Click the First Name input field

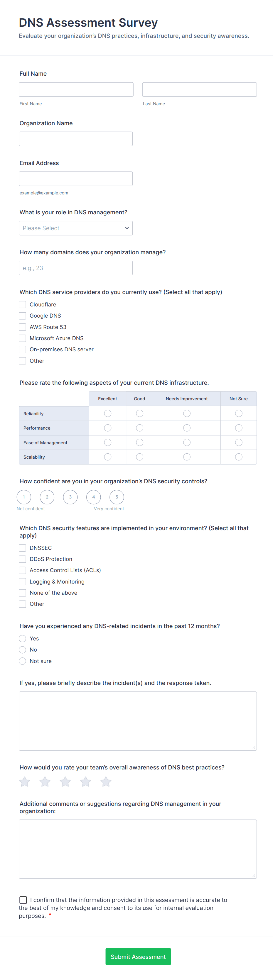(x=76, y=89)
